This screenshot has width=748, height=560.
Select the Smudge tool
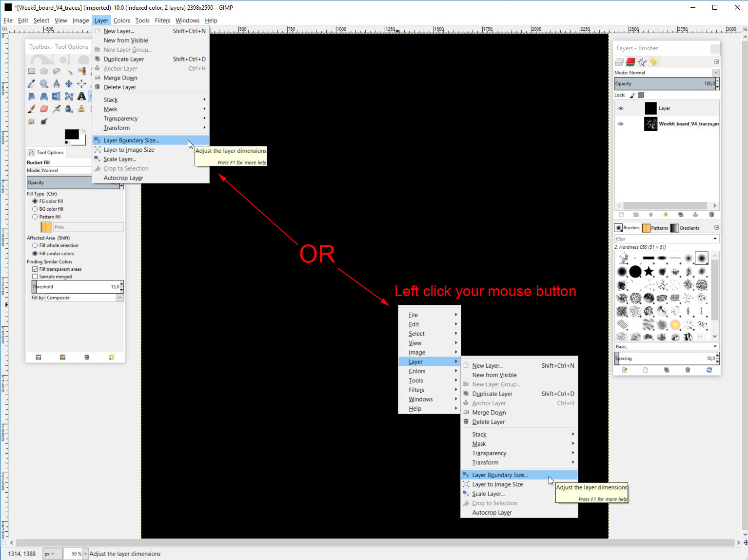32,121
